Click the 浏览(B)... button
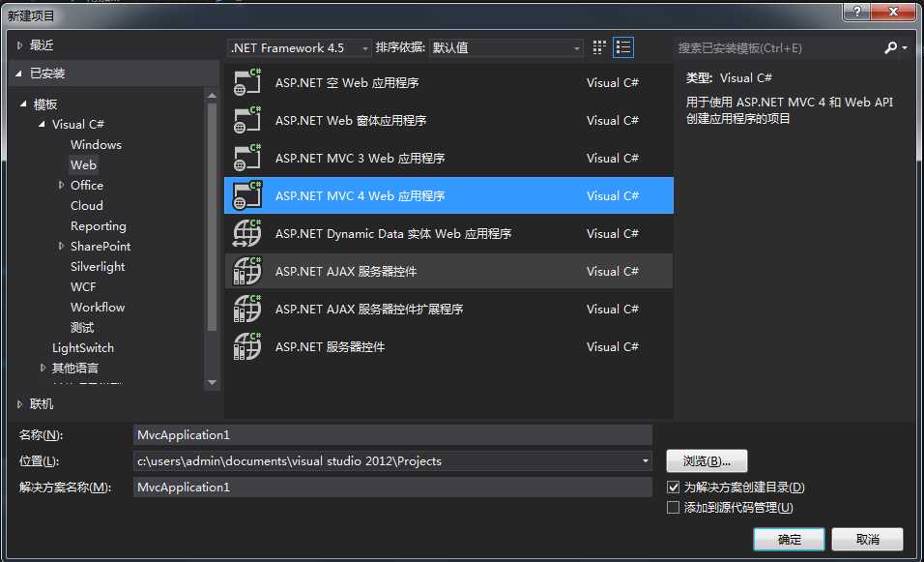Viewport: 924px width, 562px height. pyautogui.click(x=707, y=461)
